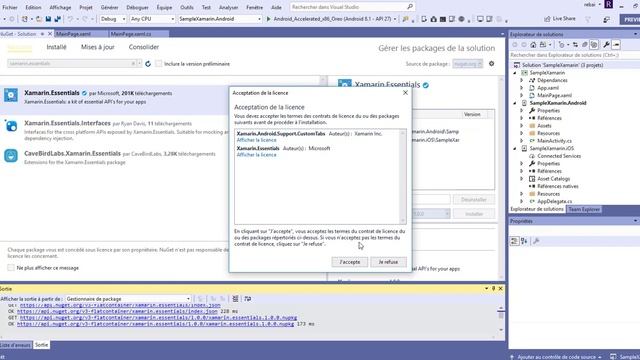Open the Projet menu

click(x=86, y=7)
